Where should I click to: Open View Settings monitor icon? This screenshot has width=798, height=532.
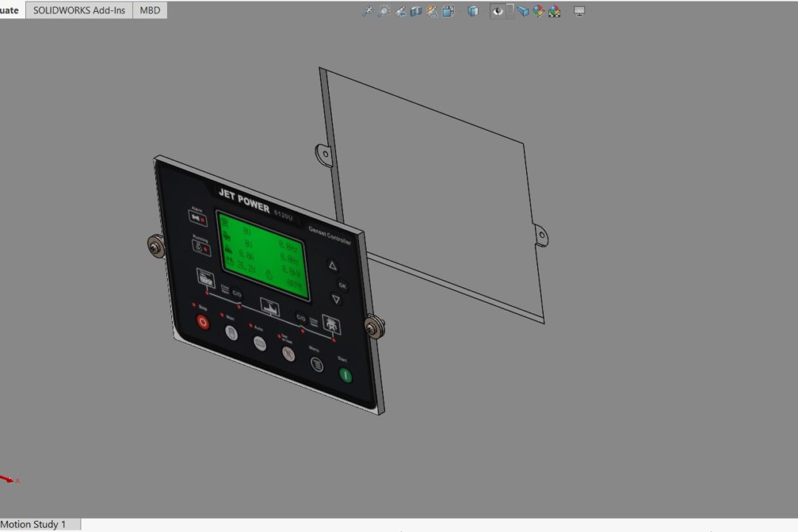tap(579, 10)
